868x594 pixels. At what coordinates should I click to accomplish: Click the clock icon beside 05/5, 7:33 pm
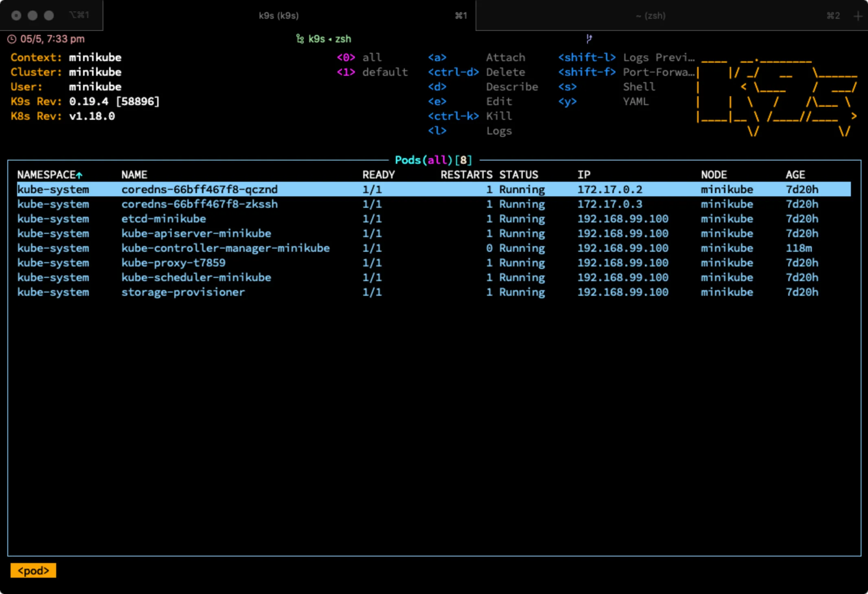tap(12, 39)
